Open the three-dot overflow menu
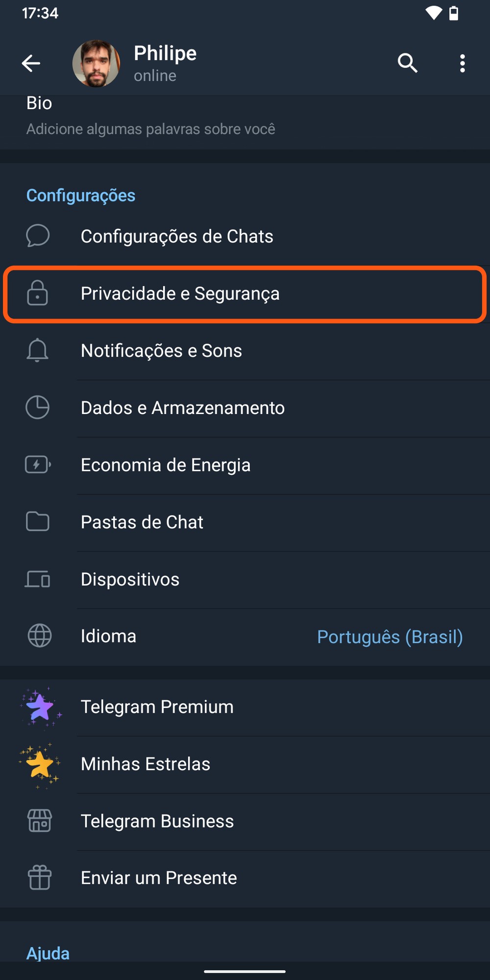The image size is (490, 980). 462,63
